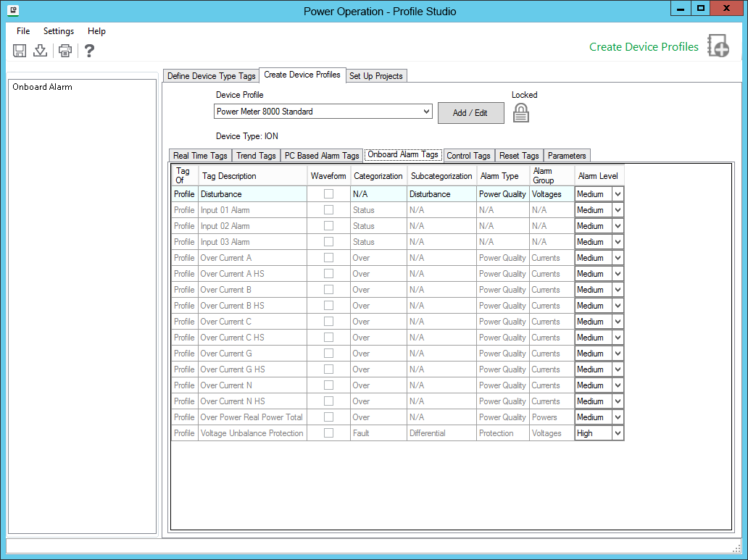
Task: Go to the Set Up Projects tab
Action: [375, 76]
